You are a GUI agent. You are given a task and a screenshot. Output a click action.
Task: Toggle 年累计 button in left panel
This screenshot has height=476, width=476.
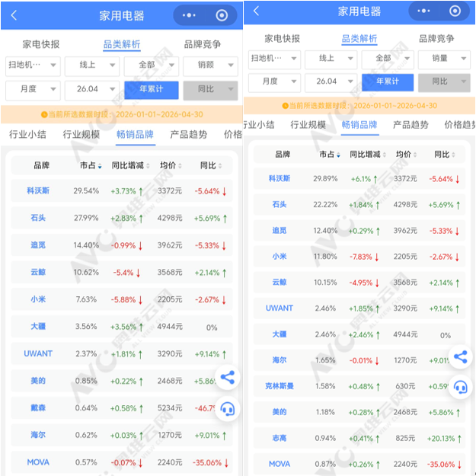click(152, 90)
